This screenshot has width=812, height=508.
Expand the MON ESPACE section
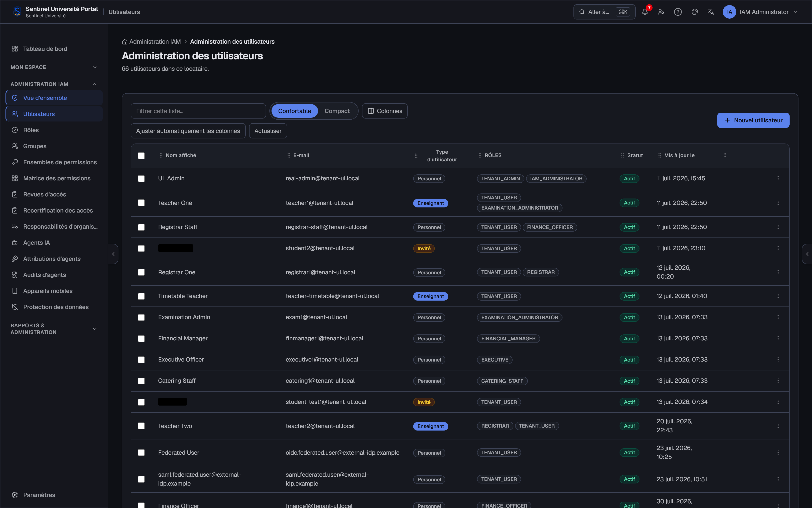coord(54,67)
